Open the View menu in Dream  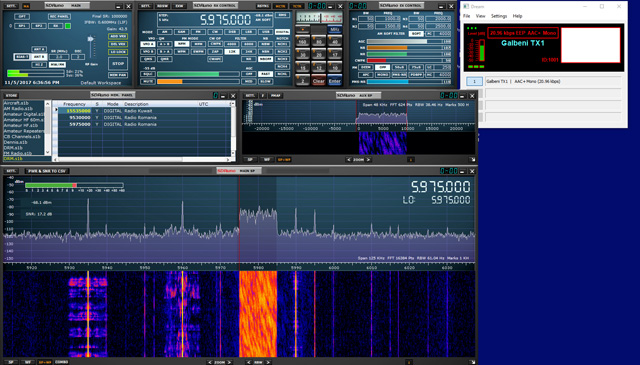coord(480,16)
